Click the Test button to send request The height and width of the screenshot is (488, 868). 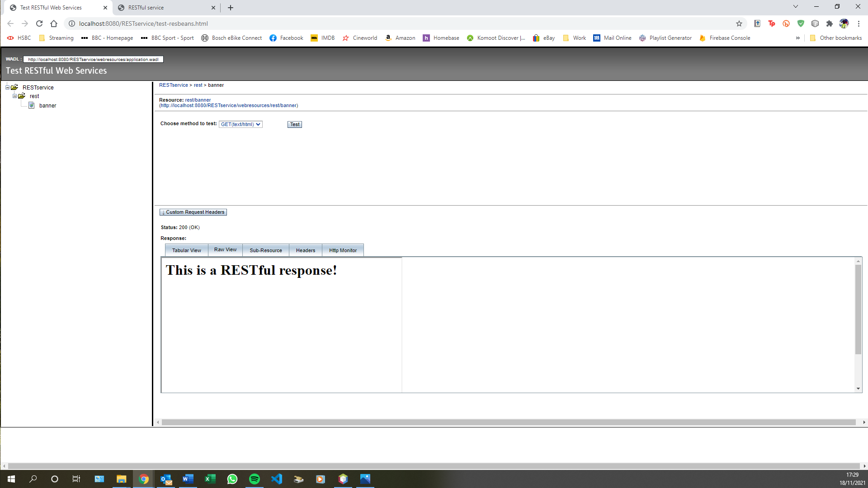[294, 124]
